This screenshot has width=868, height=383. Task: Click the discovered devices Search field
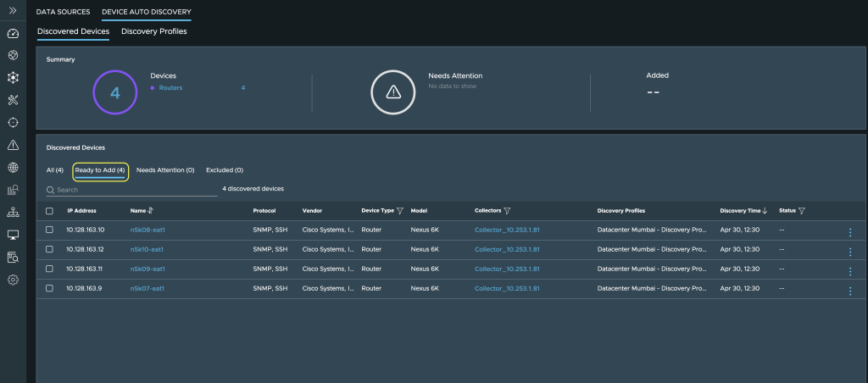pos(131,190)
